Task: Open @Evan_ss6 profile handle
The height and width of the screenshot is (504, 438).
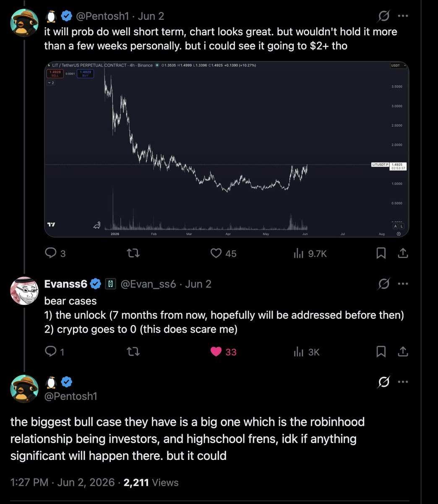Action: click(149, 284)
